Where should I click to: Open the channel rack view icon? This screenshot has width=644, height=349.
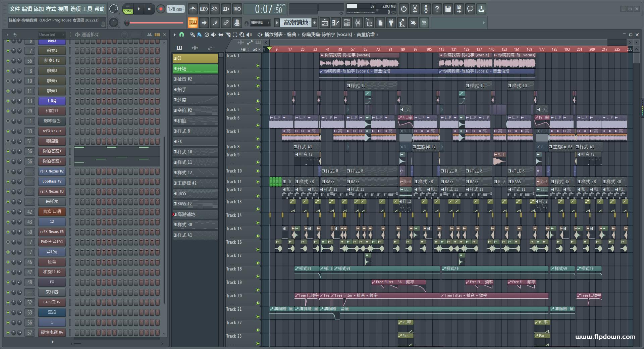(x=347, y=23)
